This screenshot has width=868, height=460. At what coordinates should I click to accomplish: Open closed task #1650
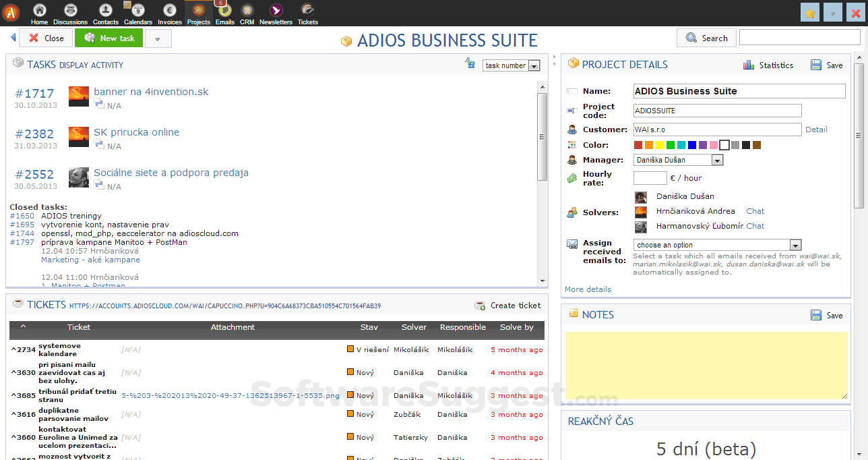point(22,216)
